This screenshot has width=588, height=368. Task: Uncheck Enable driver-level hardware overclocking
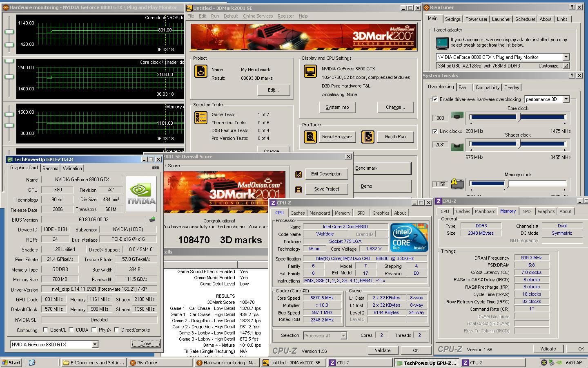click(x=435, y=99)
